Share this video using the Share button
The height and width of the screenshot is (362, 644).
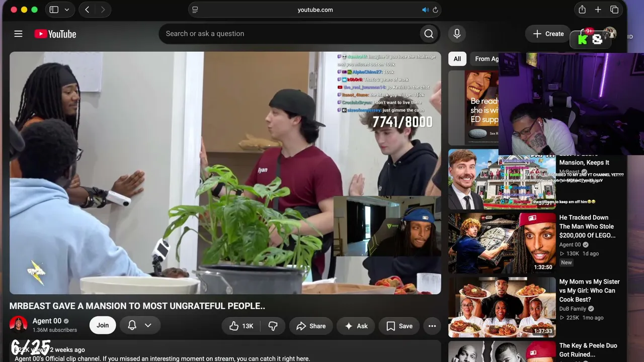point(311,326)
